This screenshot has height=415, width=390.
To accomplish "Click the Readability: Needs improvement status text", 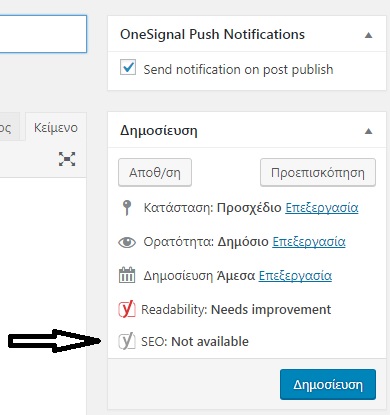I will (x=236, y=310).
